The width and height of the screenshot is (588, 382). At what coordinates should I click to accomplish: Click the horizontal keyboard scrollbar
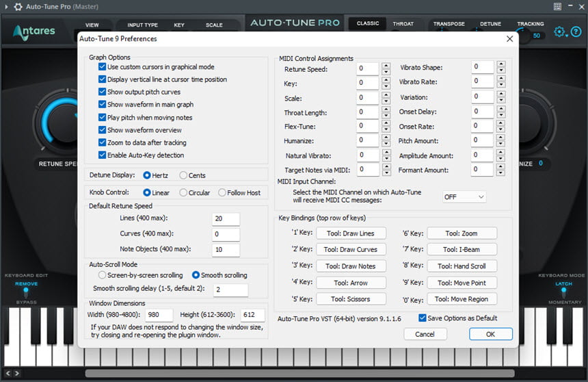coord(299,373)
